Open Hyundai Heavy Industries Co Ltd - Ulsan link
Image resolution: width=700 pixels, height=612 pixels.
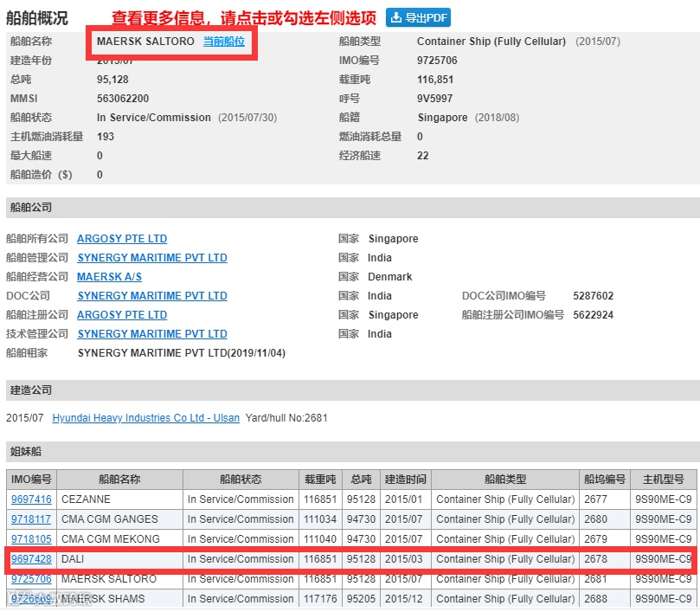[146, 418]
